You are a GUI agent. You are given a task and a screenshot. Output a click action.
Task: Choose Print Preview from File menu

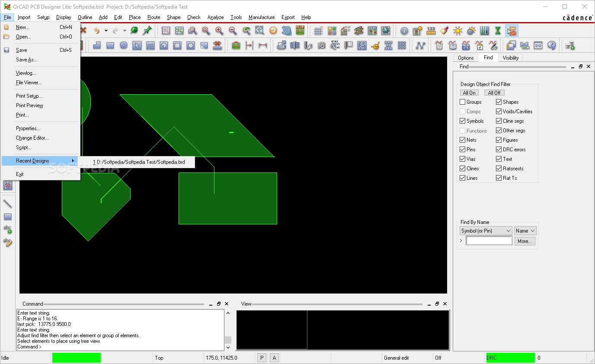pyautogui.click(x=29, y=105)
